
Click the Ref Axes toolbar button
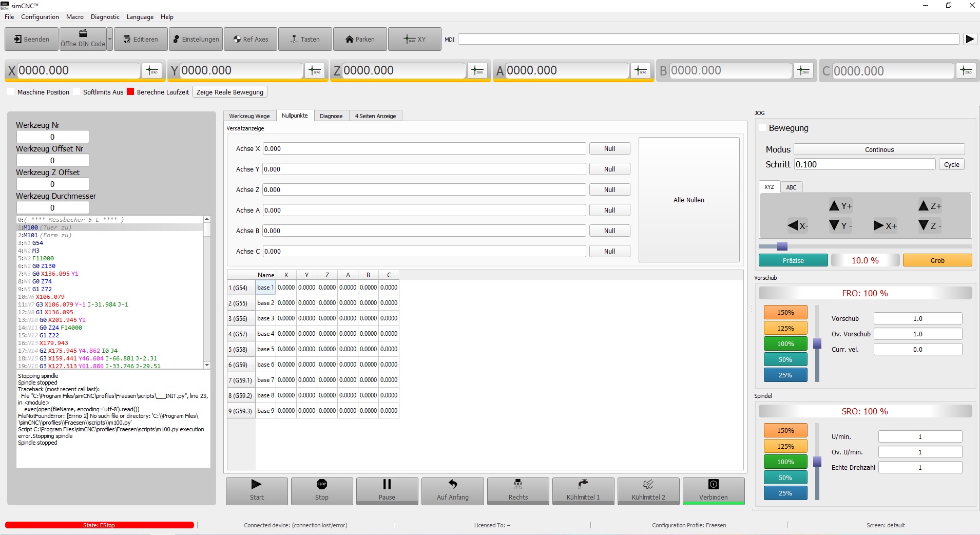[x=251, y=39]
